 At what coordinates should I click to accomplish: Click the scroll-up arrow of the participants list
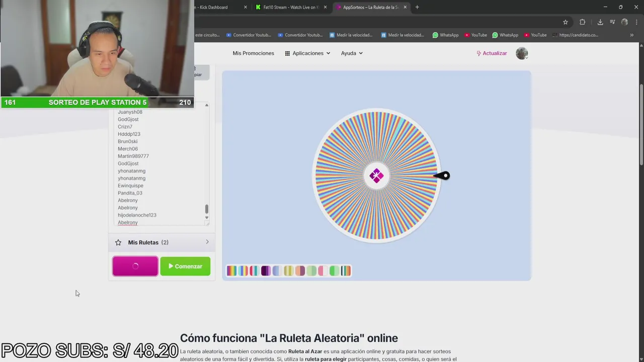coord(207,106)
